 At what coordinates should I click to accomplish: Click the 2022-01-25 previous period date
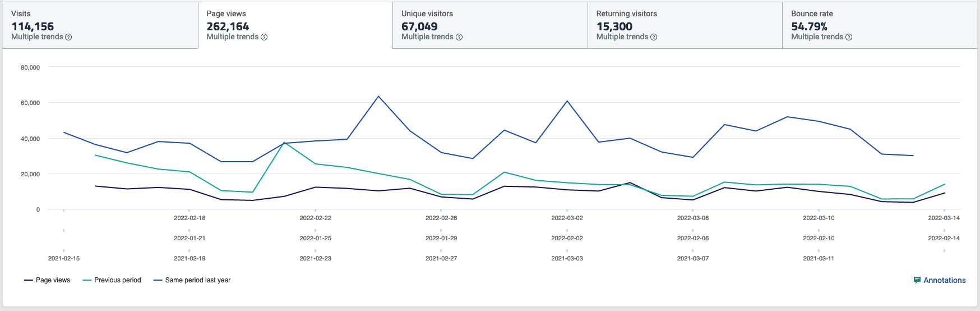[x=316, y=238]
